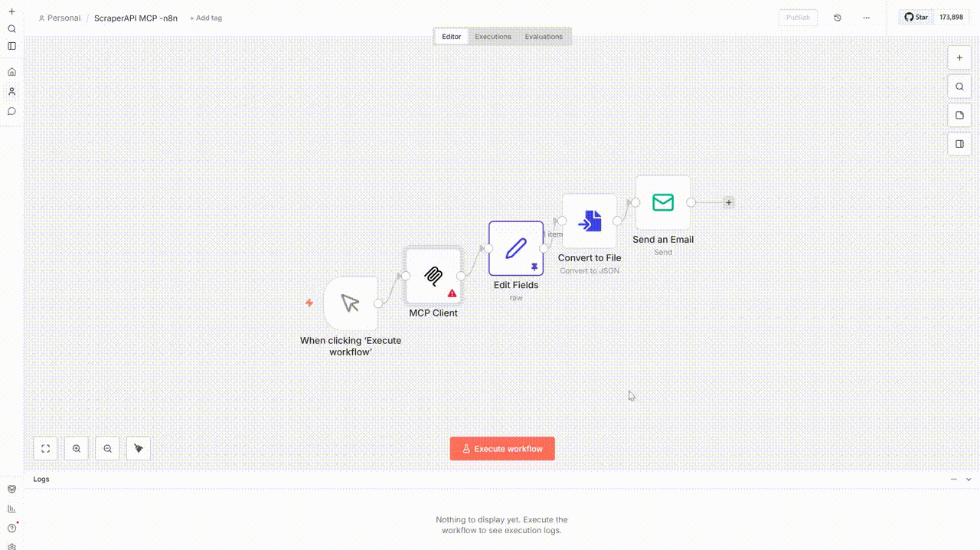Select the Edit Fields pencil node
This screenshot has height=550, width=980.
515,248
